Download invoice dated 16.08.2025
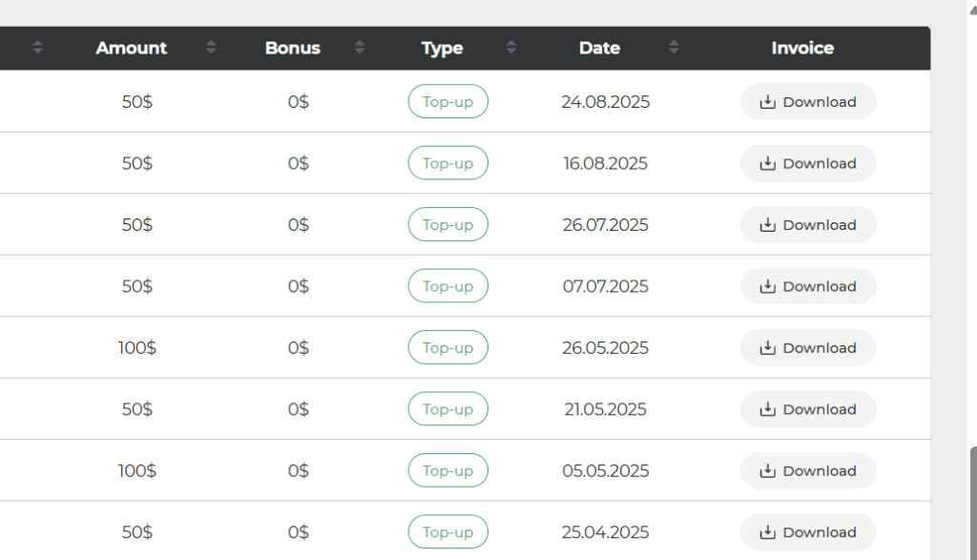 point(807,163)
